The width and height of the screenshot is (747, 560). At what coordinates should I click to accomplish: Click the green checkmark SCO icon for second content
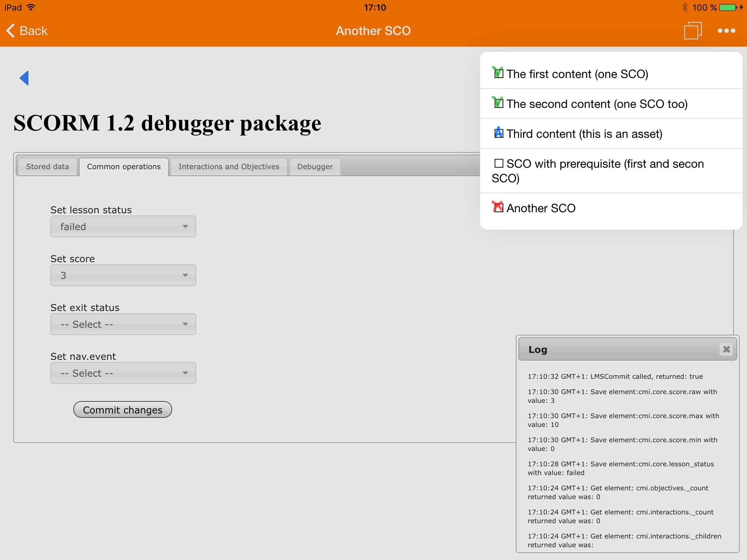pos(499,104)
